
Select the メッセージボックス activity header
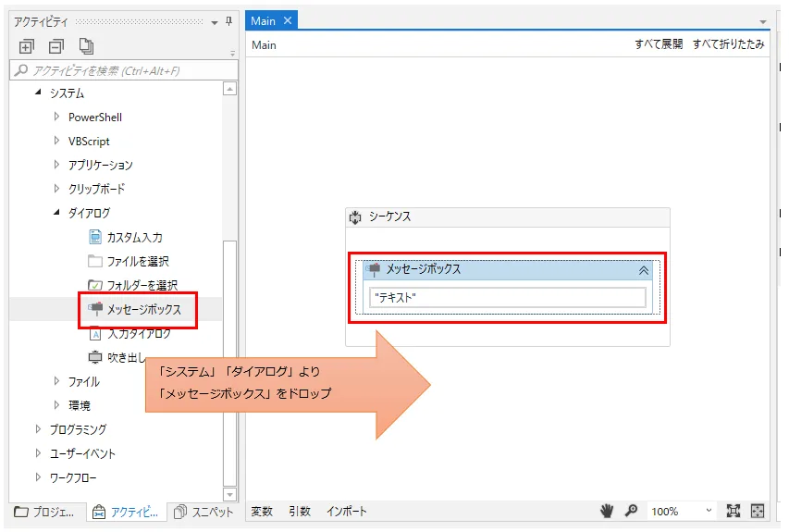(507, 270)
